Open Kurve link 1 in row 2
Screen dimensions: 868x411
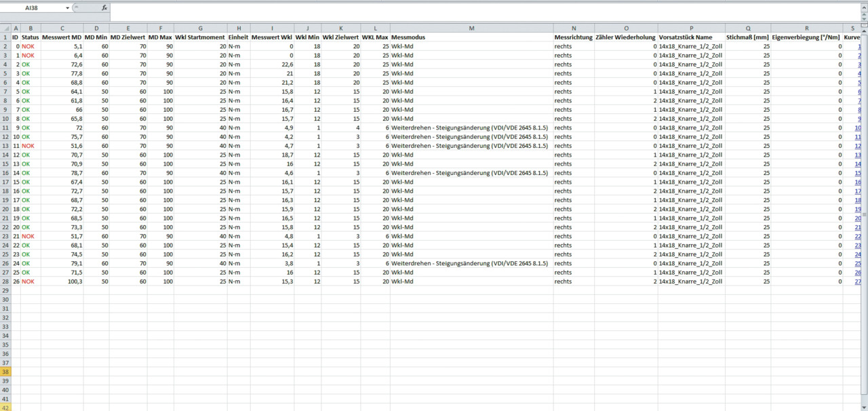point(859,47)
